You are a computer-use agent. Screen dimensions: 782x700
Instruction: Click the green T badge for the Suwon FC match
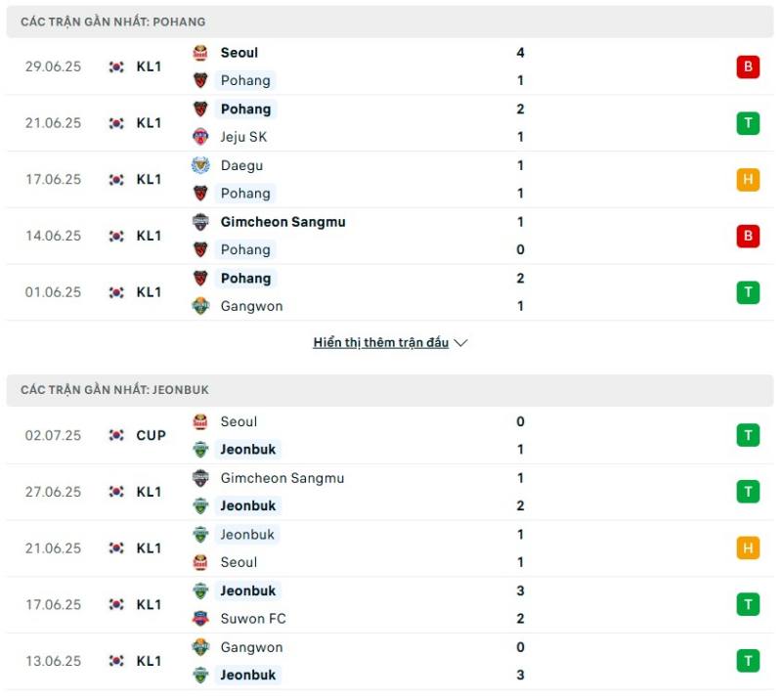point(748,604)
